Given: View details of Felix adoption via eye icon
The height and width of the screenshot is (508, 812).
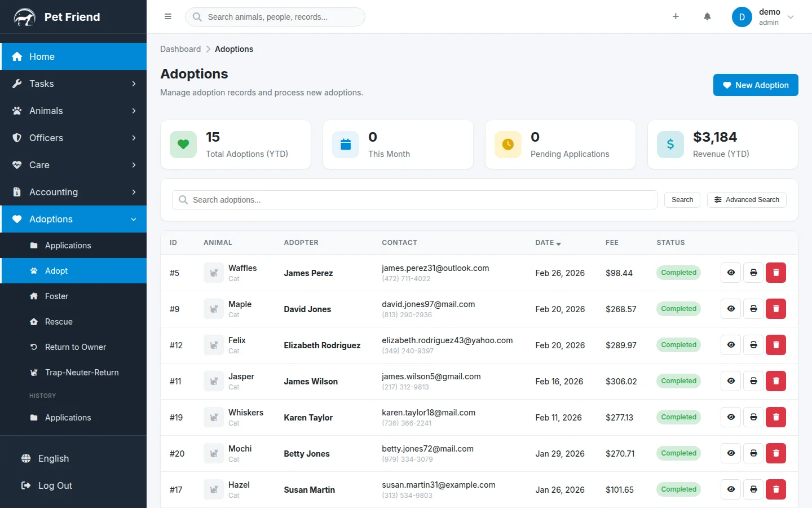Looking at the screenshot, I should 731,345.
